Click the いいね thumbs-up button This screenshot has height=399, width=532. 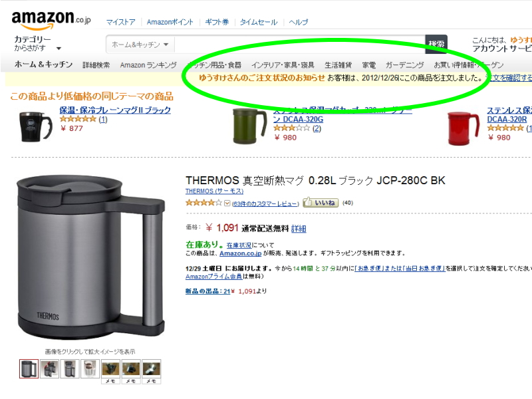(321, 203)
